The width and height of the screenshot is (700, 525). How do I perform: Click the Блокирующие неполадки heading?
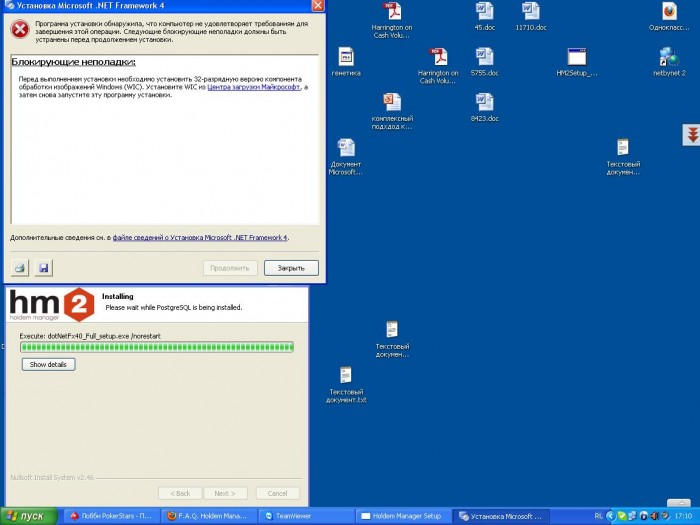[73, 62]
